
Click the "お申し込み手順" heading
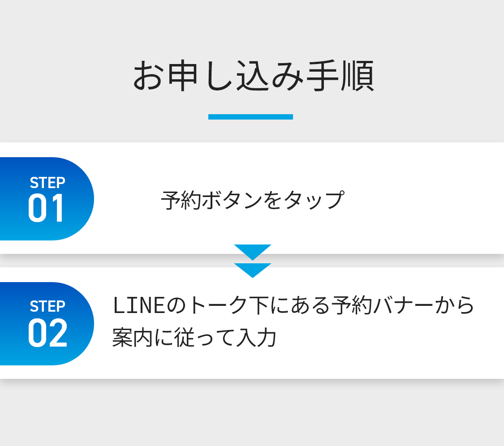click(253, 77)
